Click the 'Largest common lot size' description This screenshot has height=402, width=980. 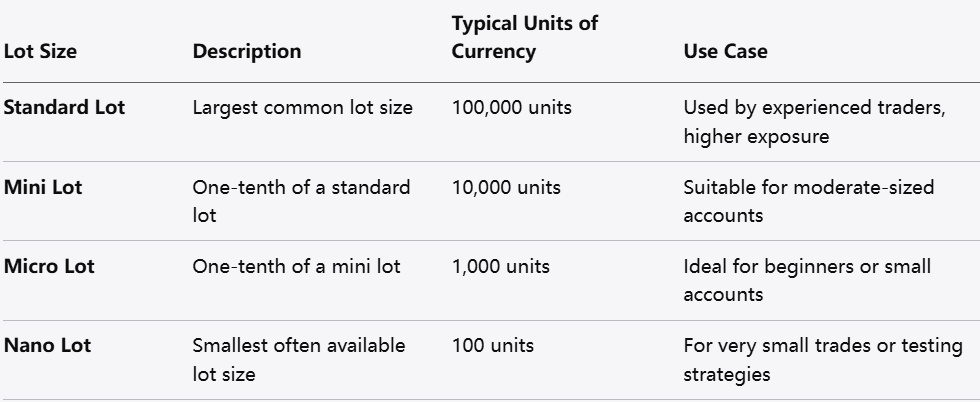pos(302,107)
